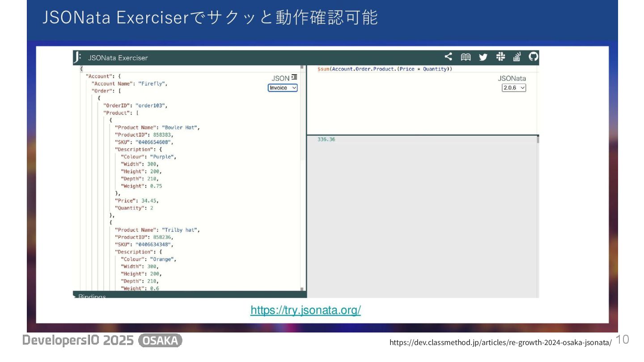The image size is (644, 362).
Task: Click the "Product Name": "Bowler Hat" line
Action: click(x=157, y=127)
